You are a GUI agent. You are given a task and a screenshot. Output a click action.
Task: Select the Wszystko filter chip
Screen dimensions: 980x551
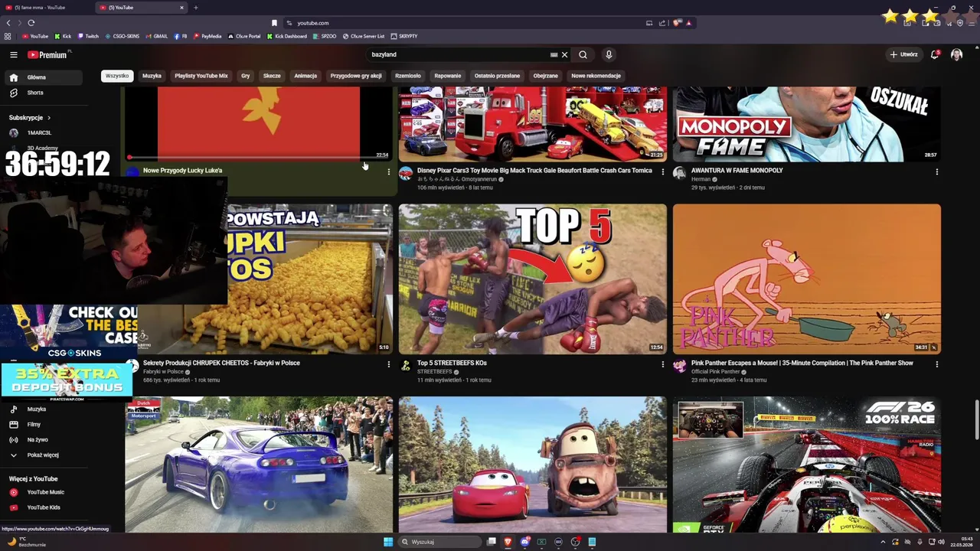(x=117, y=76)
